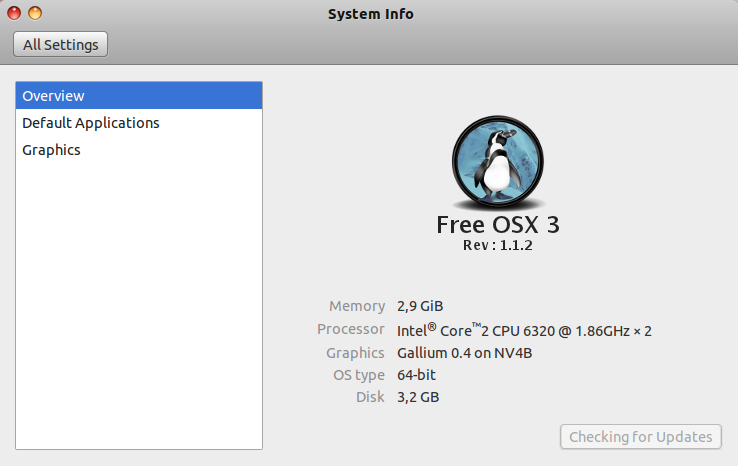Click the Memory label
Image resolution: width=738 pixels, height=466 pixels.
357,306
